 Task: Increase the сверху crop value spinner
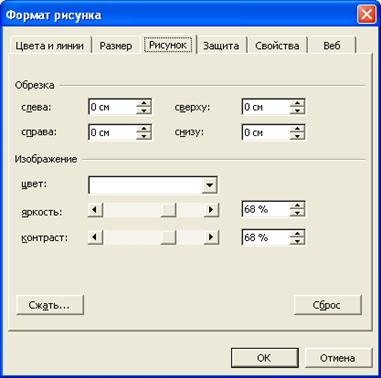click(297, 103)
